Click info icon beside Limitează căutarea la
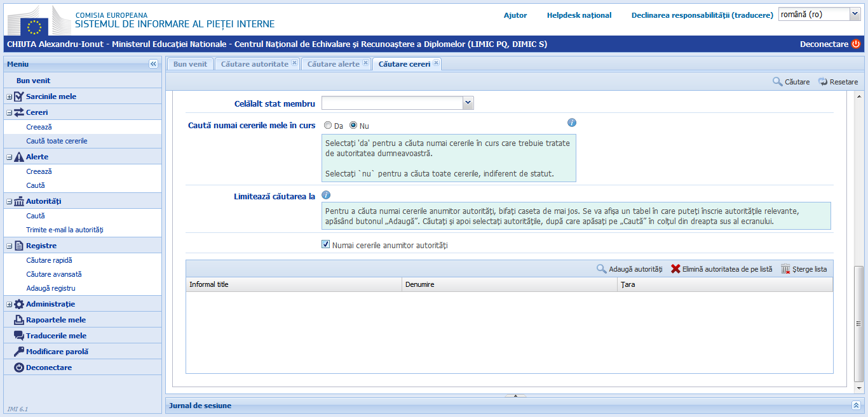The width and height of the screenshot is (868, 417). [326, 195]
